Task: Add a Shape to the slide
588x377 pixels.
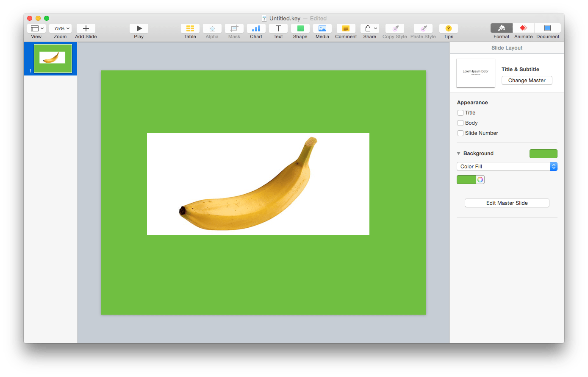Action: point(300,28)
